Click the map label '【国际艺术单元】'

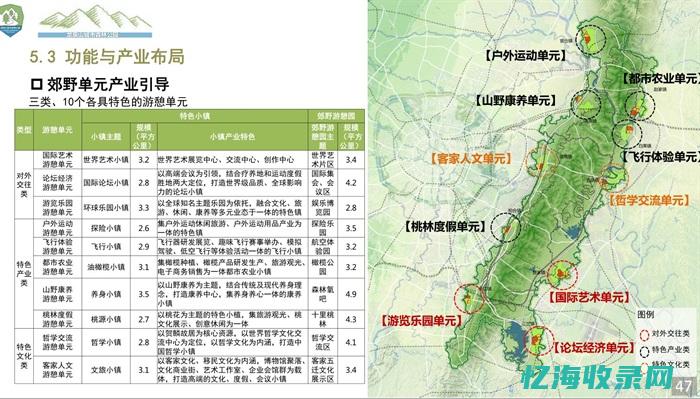(589, 297)
